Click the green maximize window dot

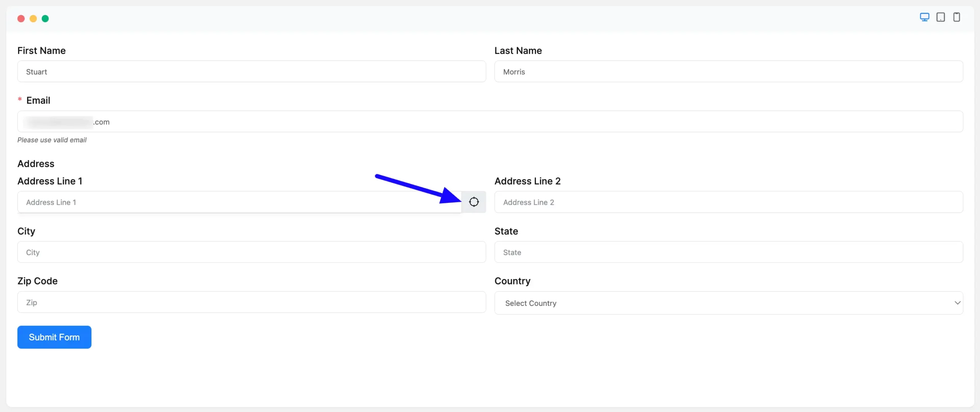(x=45, y=18)
